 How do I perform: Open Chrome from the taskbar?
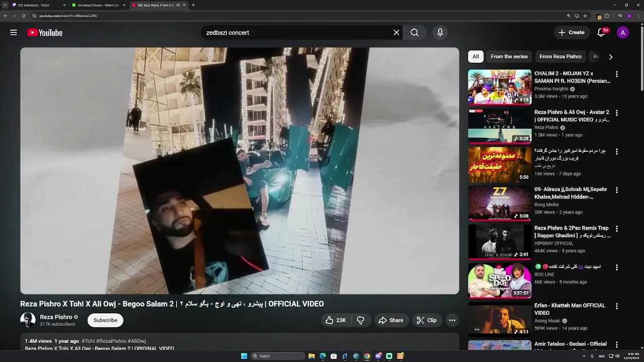pos(367,356)
